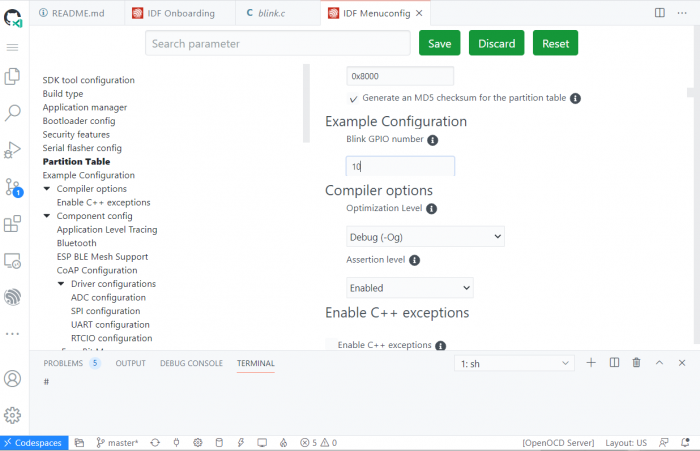Collapse the Compiler options tree node
This screenshot has width=700, height=451.
[47, 189]
